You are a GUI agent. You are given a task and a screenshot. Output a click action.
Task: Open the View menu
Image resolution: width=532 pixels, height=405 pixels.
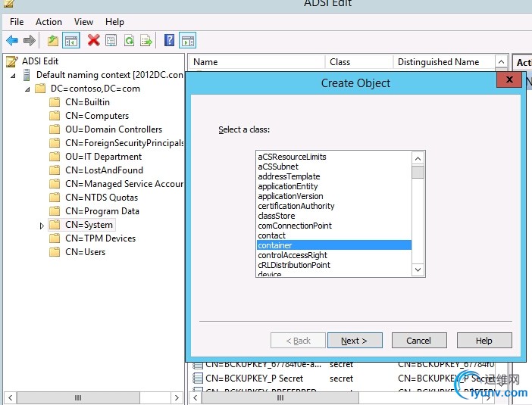pos(83,22)
